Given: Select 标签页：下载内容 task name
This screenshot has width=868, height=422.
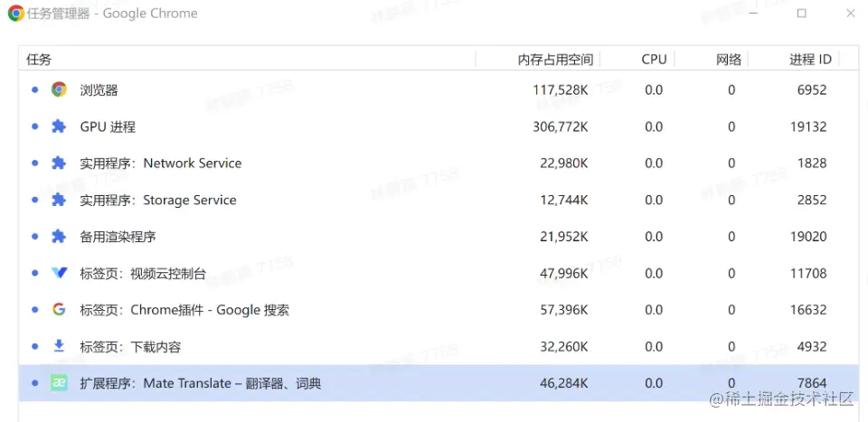Looking at the screenshot, I should tap(130, 347).
